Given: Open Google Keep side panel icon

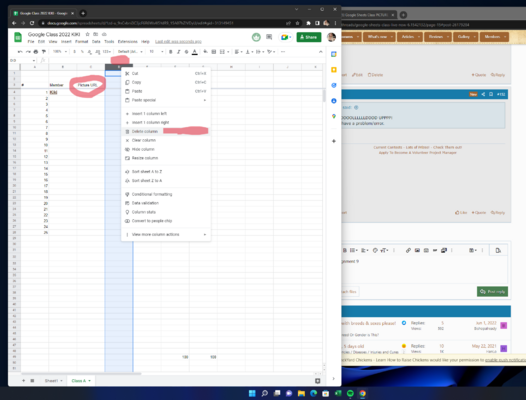Looking at the screenshot, I should pos(334,70).
